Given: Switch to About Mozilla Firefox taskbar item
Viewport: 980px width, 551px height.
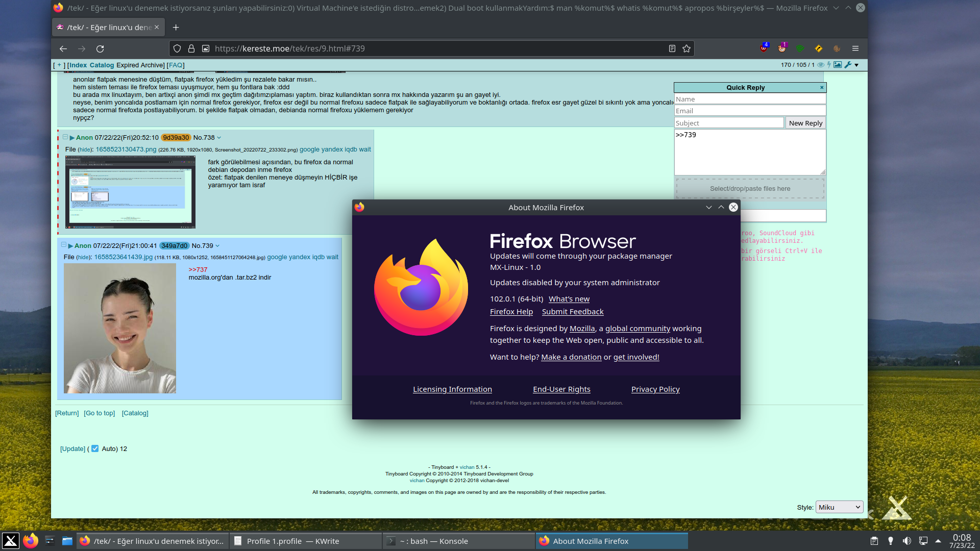Looking at the screenshot, I should pos(611,541).
